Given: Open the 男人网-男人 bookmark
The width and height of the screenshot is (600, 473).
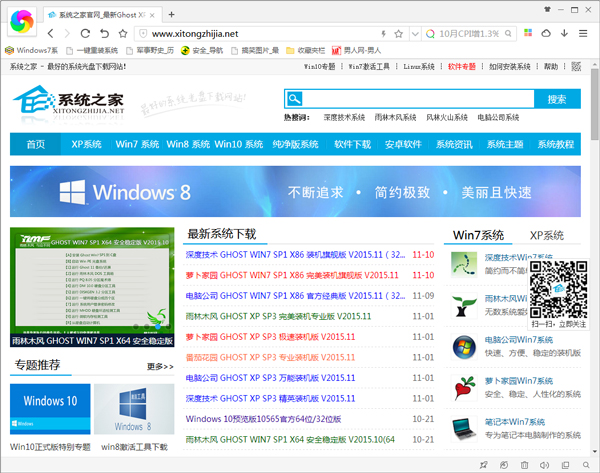Looking at the screenshot, I should coord(356,51).
